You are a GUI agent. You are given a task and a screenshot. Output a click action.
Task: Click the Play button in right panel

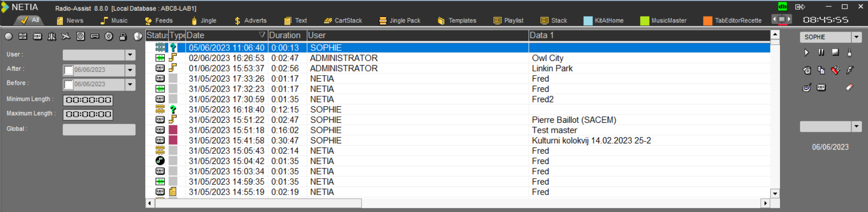(807, 53)
